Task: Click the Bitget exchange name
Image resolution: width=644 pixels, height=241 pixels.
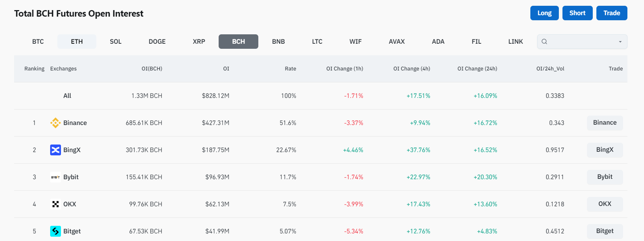Action: [x=72, y=231]
